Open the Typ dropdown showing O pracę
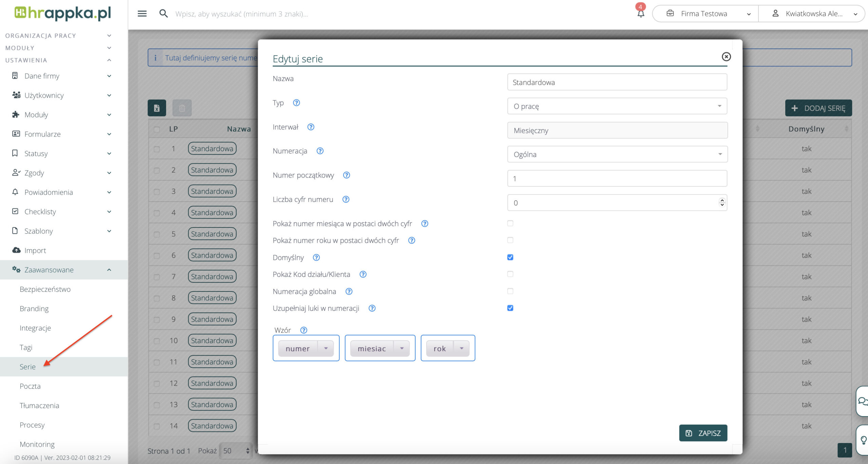The image size is (868, 464). (x=617, y=106)
